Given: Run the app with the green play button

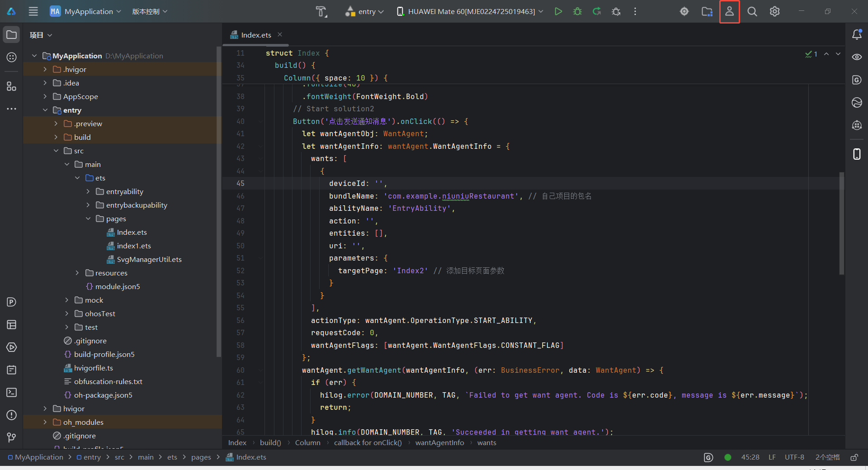Looking at the screenshot, I should click(558, 11).
